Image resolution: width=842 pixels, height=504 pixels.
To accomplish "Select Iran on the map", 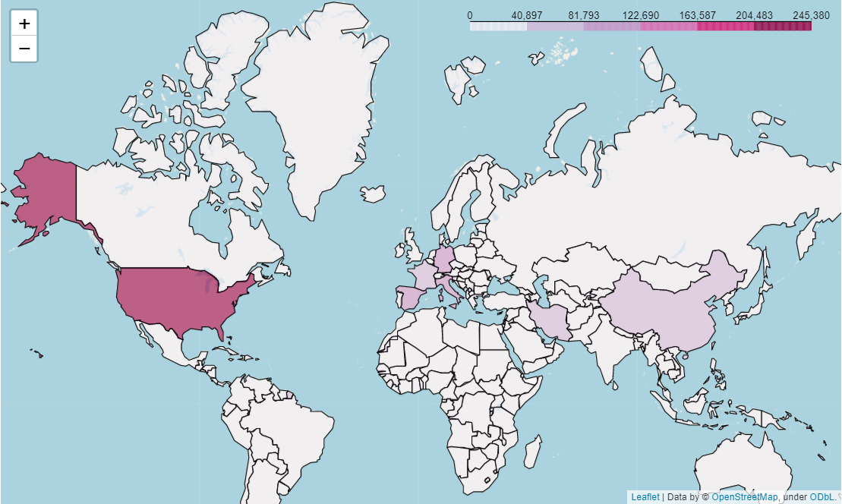I will click(550, 321).
